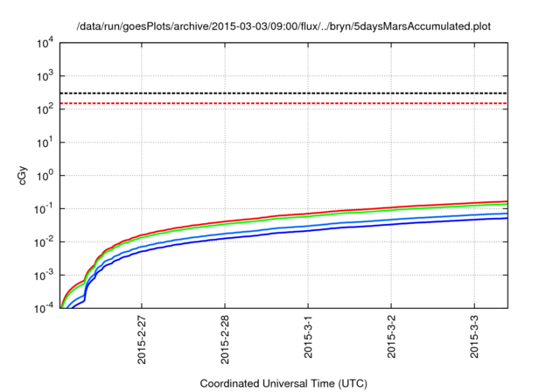Click the 10^-3 y-axis tick label
The image size is (560, 392).
pos(45,275)
